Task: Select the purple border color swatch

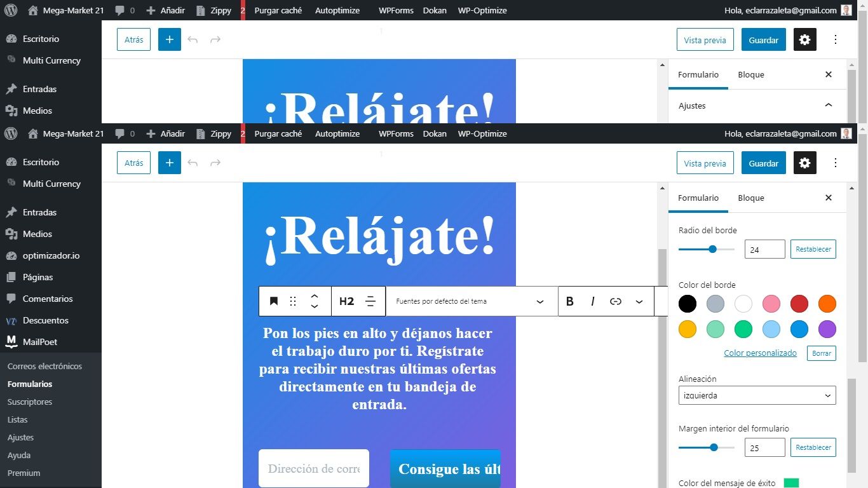Action: coord(827,329)
